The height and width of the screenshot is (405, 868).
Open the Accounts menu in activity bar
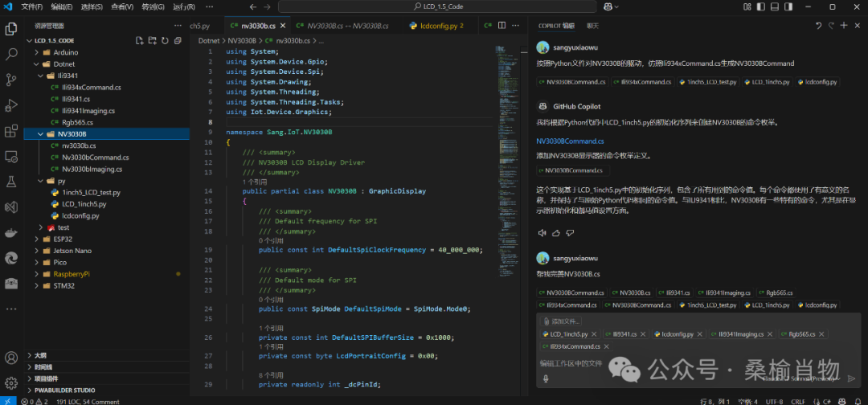(x=11, y=358)
